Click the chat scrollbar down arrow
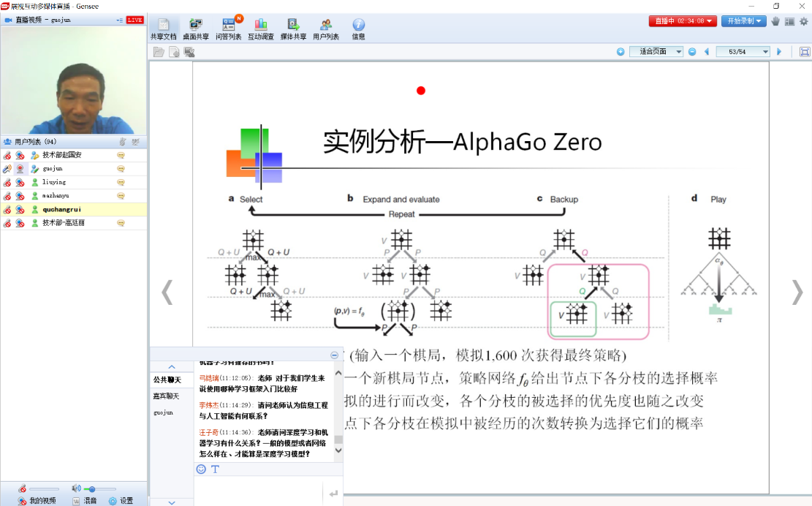Screen dimensions: 812x506 pos(338,450)
